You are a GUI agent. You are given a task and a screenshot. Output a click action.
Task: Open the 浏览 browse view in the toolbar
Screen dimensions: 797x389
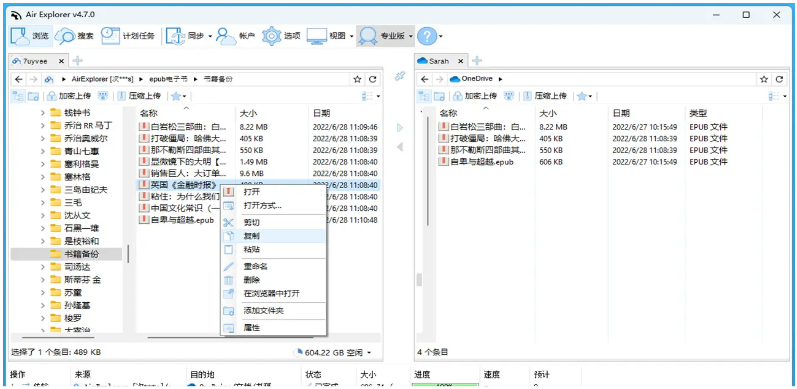click(29, 36)
